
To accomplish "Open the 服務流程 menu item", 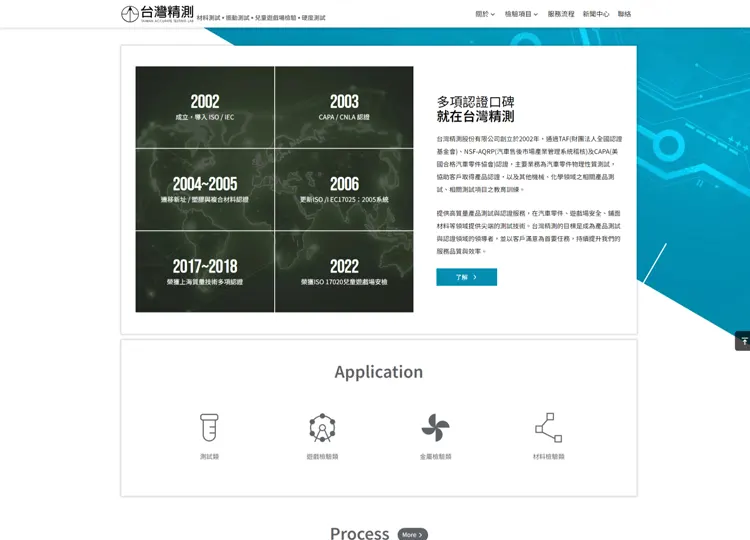I will [x=561, y=14].
